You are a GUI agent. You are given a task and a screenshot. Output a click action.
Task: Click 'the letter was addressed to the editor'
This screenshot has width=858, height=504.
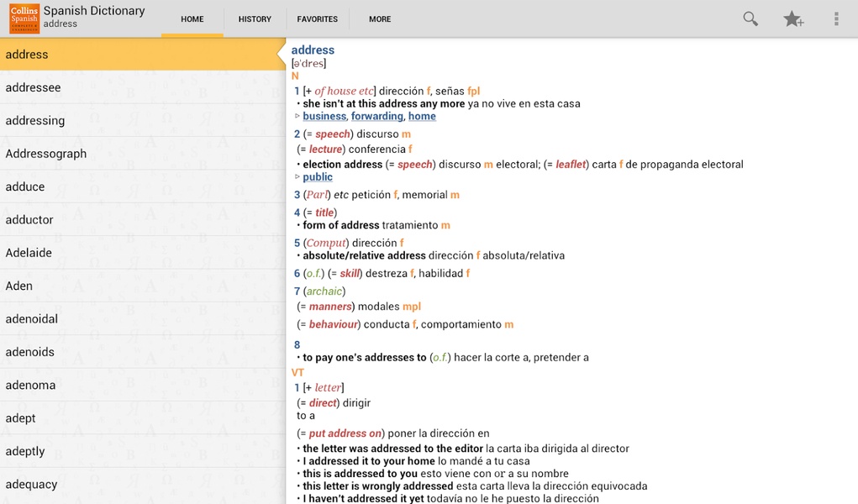coord(393,449)
